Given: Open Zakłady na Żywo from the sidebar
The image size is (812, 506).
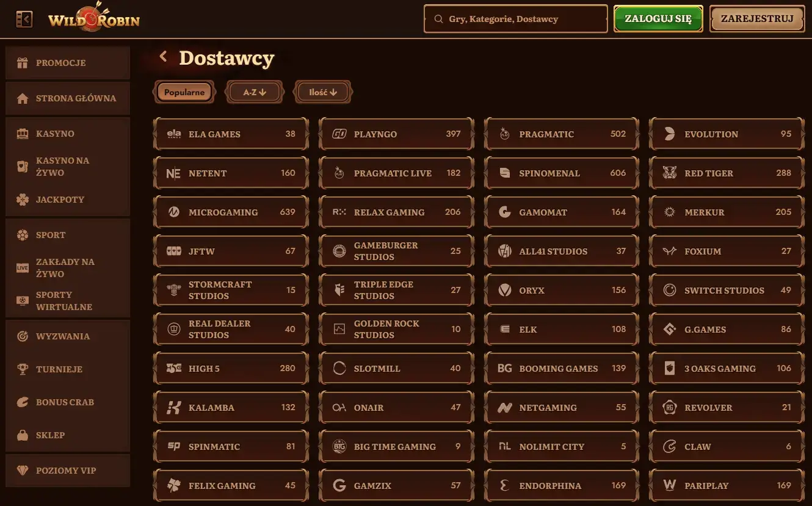Looking at the screenshot, I should pos(65,268).
